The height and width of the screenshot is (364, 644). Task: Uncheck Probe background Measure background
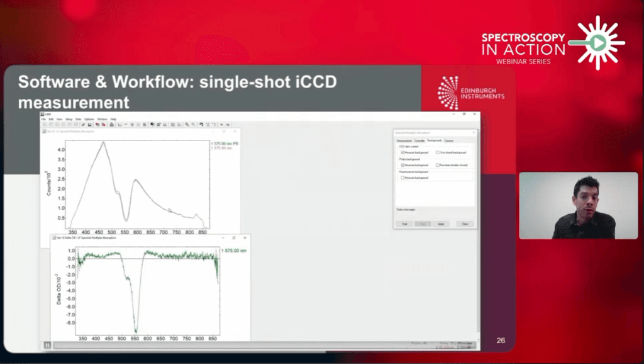402,166
